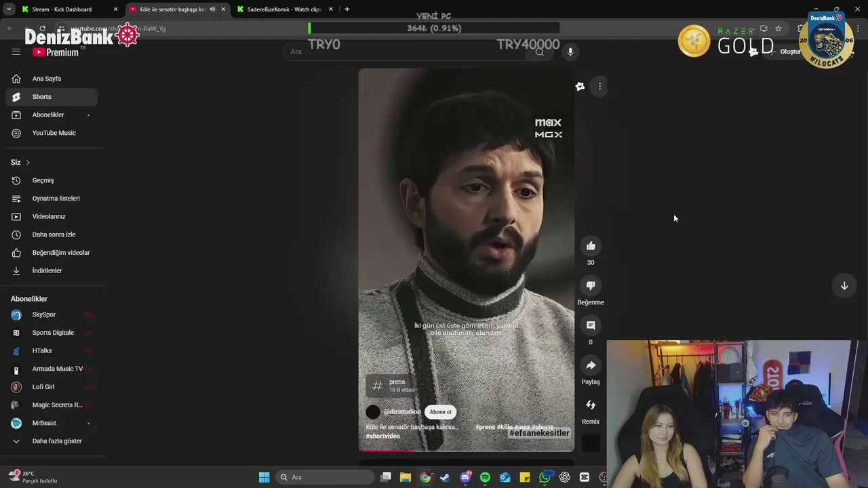Image resolution: width=868 pixels, height=488 pixels.
Task: Switch to SadeceBizeKomik Watch clips tab
Action: point(283,9)
